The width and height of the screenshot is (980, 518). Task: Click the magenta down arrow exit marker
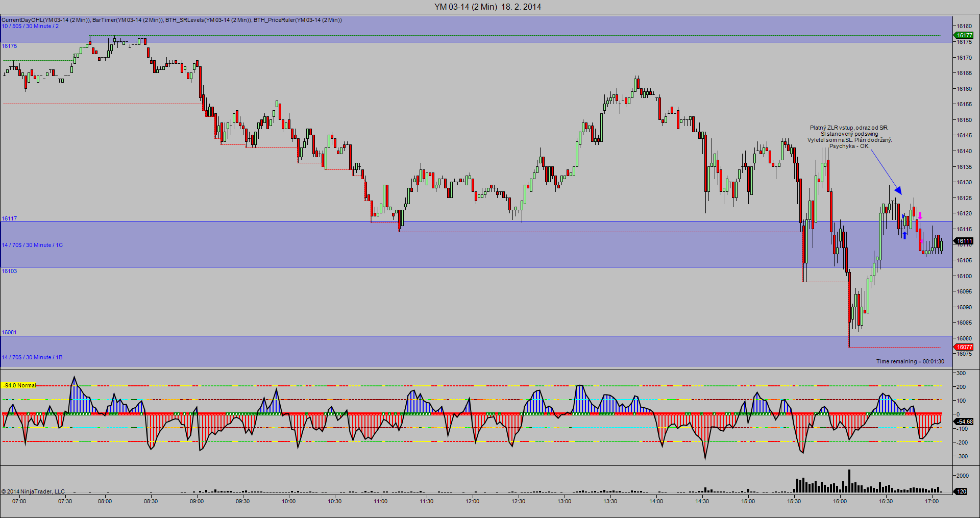pos(920,215)
